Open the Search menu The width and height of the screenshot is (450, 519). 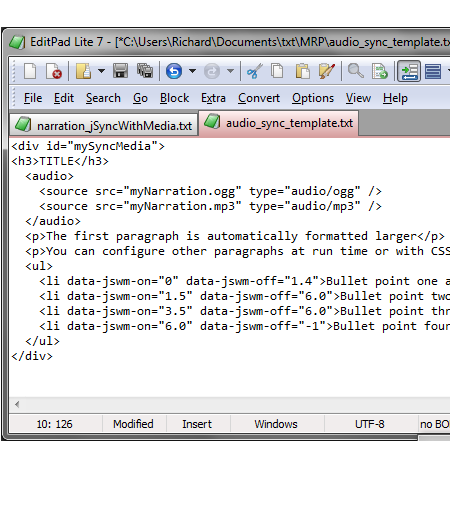coord(103,98)
